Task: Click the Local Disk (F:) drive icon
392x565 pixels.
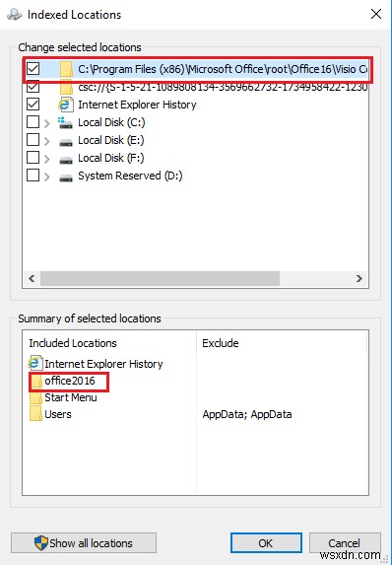Action: [x=66, y=160]
